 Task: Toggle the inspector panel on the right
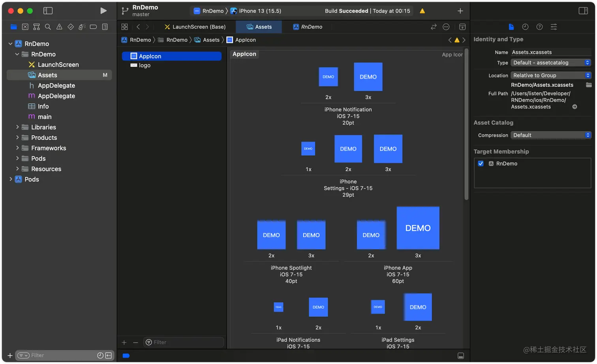tap(583, 11)
